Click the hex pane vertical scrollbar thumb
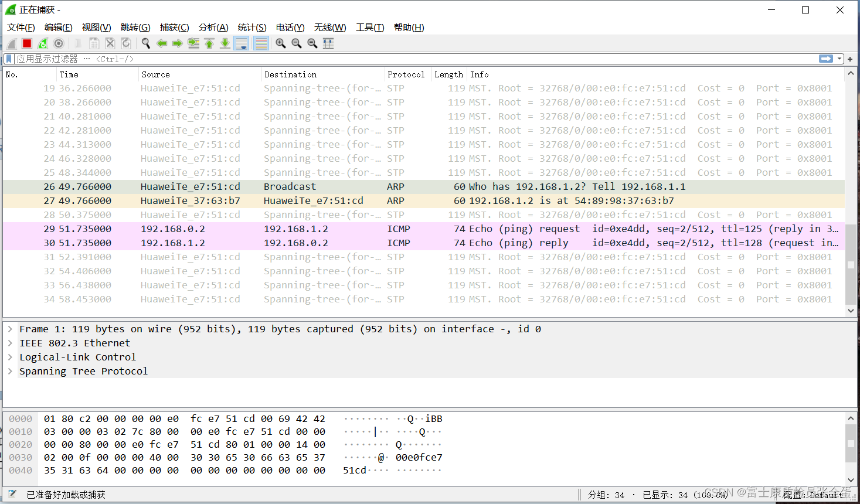The height and width of the screenshot is (504, 860). point(851,443)
